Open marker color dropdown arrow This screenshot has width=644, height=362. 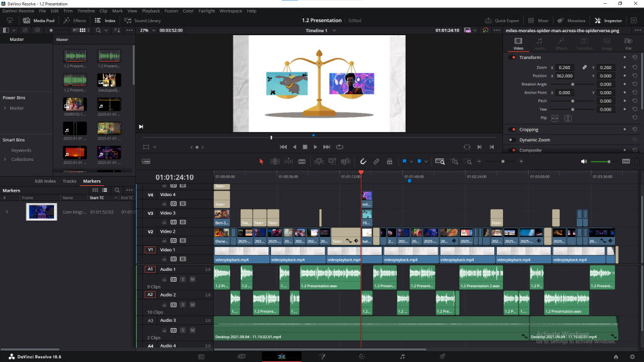point(426,162)
